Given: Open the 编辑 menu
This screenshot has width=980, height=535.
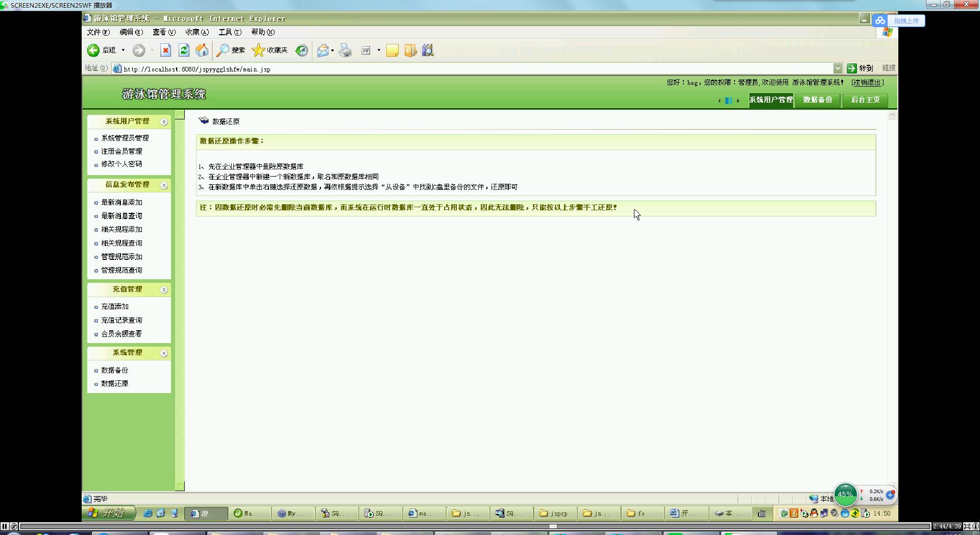Looking at the screenshot, I should tap(131, 32).
